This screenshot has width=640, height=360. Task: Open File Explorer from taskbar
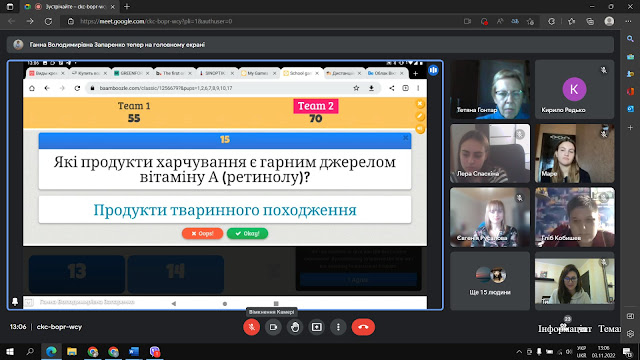pos(72,351)
